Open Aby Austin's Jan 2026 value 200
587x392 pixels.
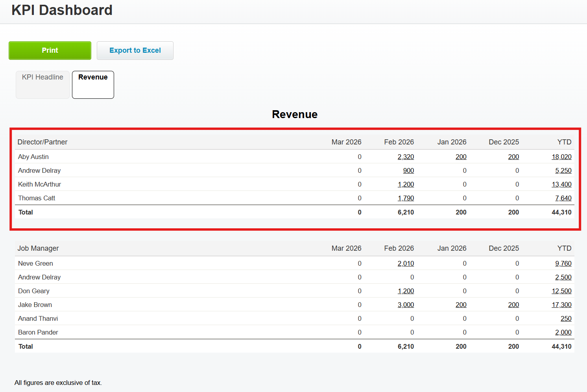pos(461,157)
